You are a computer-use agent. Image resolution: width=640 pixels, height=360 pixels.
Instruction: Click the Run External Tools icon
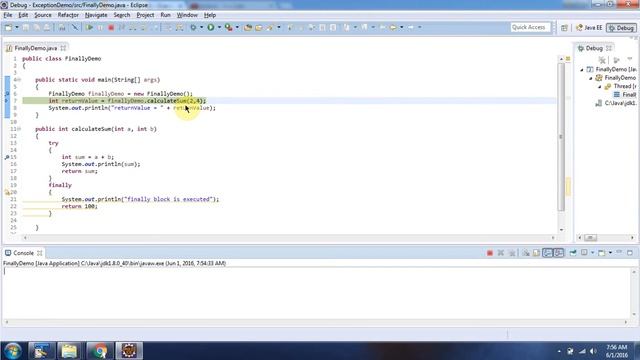pos(229,27)
